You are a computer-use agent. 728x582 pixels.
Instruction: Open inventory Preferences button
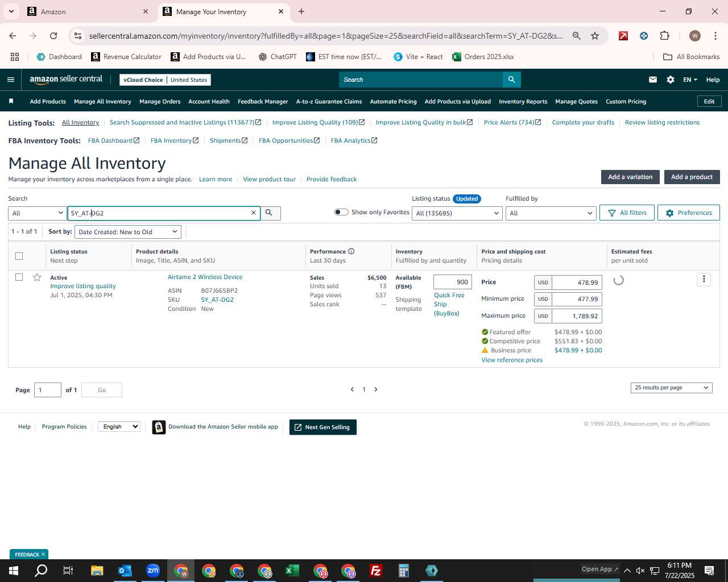pos(688,213)
